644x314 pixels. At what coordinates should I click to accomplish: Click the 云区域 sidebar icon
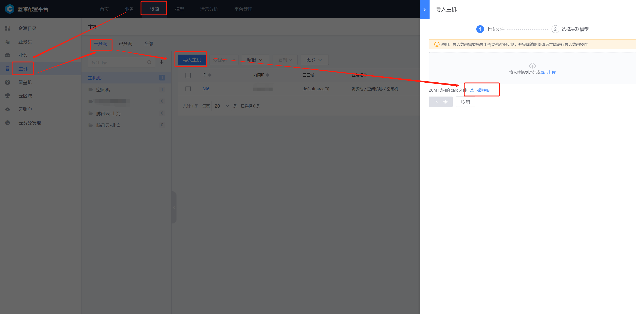8,96
